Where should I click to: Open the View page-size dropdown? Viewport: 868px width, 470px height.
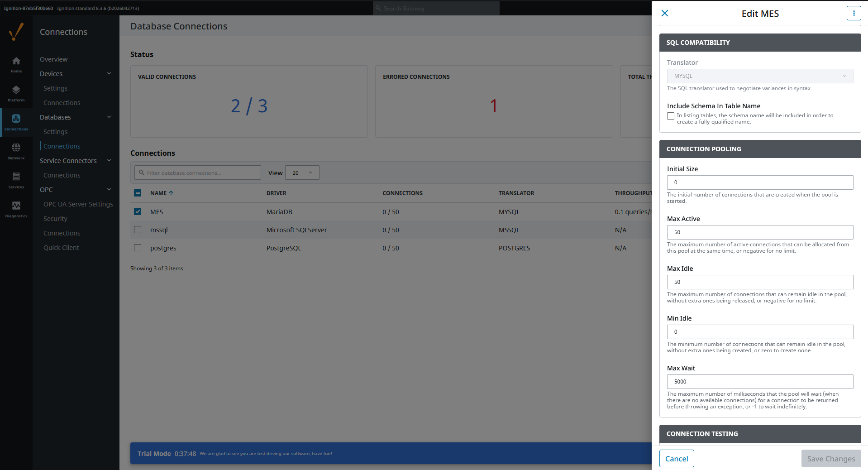click(x=302, y=173)
